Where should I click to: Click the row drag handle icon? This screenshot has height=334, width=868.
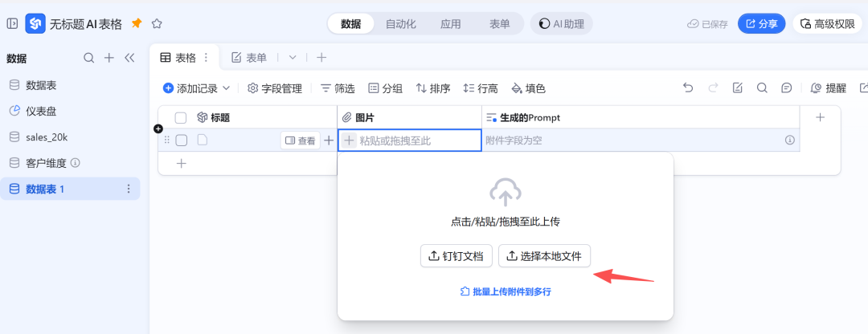pyautogui.click(x=167, y=141)
